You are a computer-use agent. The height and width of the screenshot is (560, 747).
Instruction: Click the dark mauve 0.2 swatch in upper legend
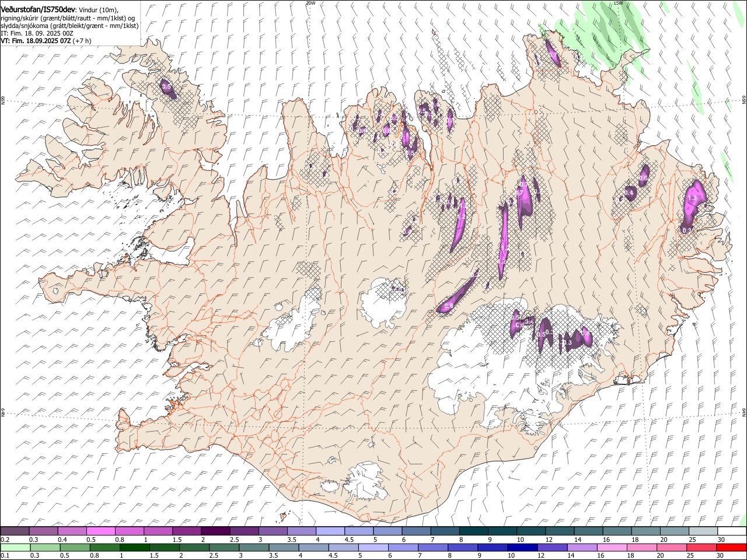click(x=15, y=531)
